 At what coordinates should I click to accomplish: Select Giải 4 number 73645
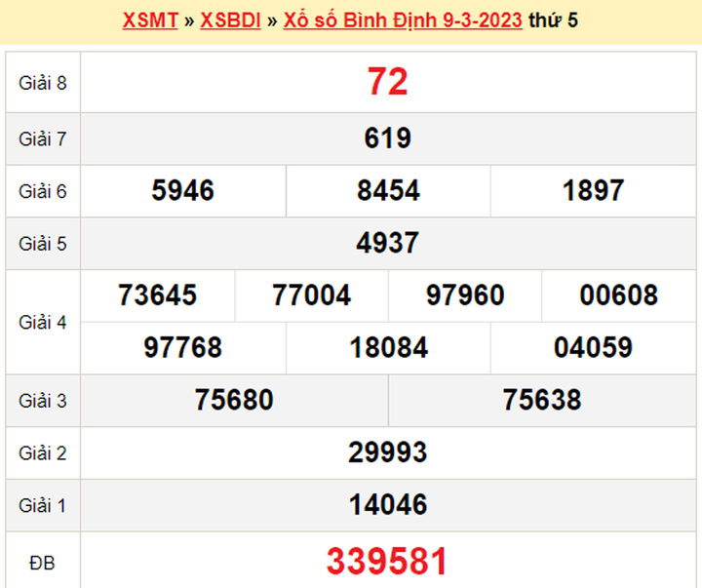pyautogui.click(x=157, y=295)
